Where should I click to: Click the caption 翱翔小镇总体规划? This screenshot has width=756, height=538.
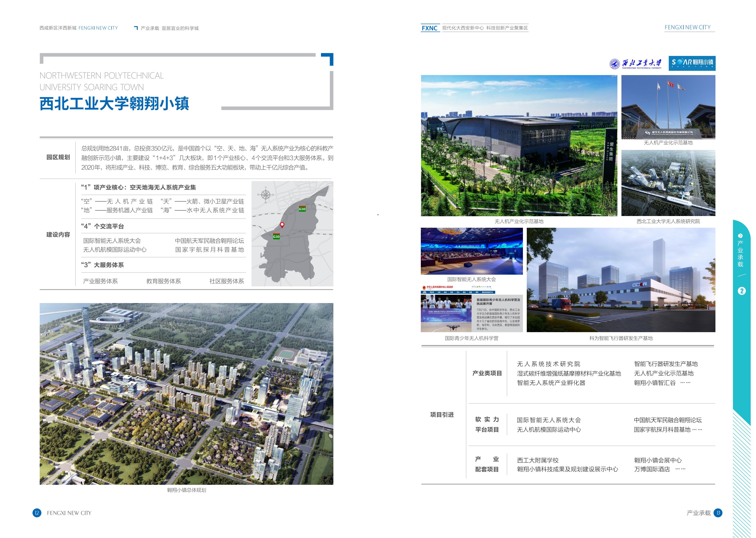(186, 490)
